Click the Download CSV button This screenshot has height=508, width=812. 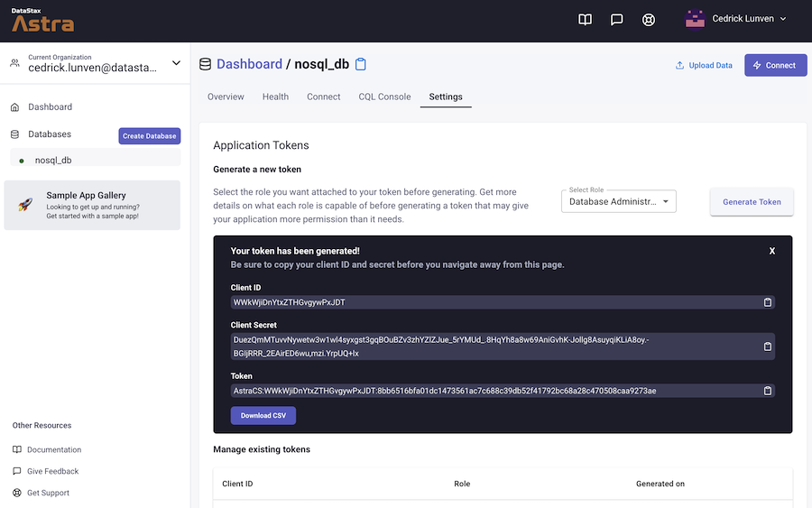(x=263, y=415)
